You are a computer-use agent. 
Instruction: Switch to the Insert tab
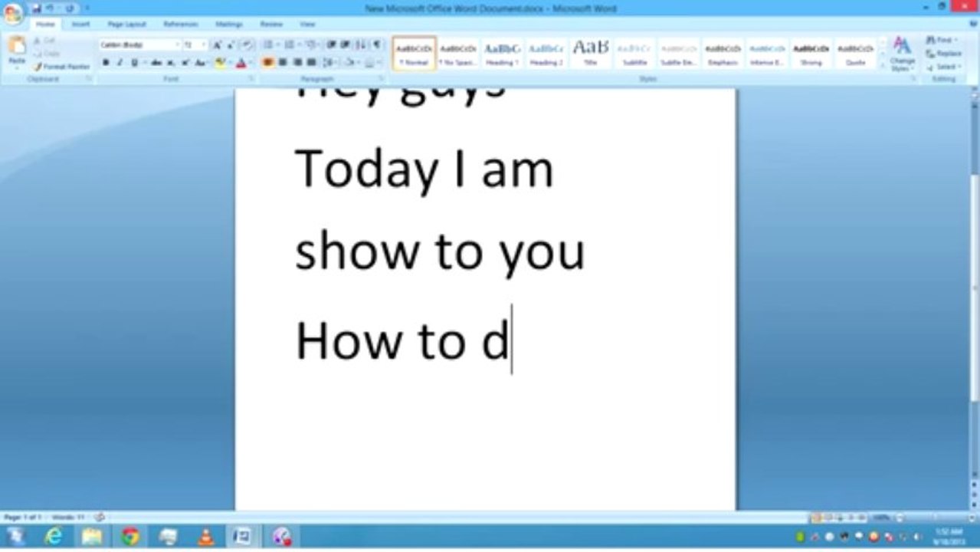click(80, 25)
